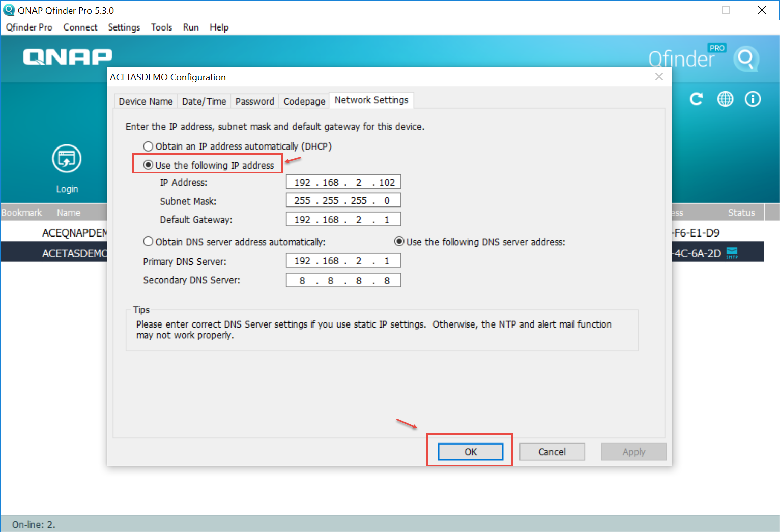Open the Date/Time tab
The height and width of the screenshot is (532, 780).
(204, 101)
